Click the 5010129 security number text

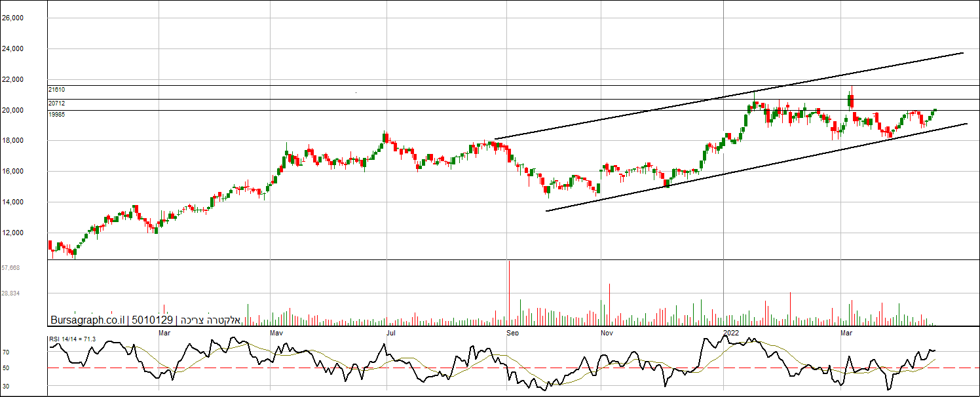pyautogui.click(x=152, y=320)
